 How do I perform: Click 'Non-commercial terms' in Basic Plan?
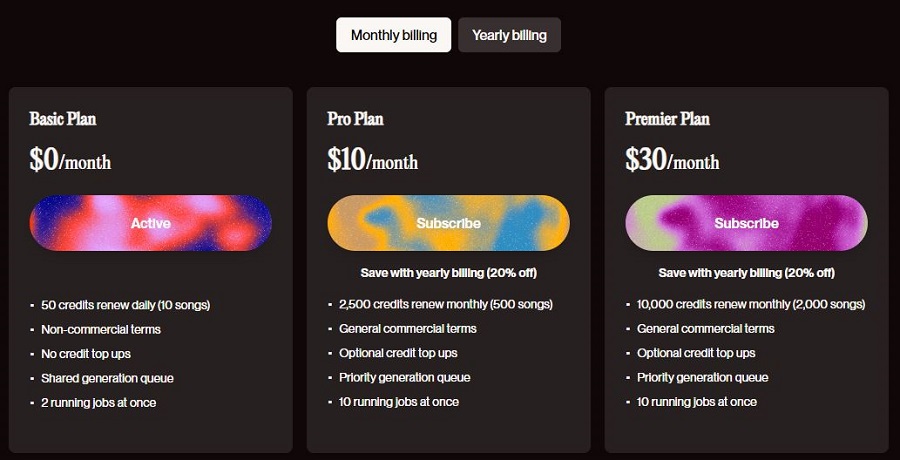[x=101, y=330]
